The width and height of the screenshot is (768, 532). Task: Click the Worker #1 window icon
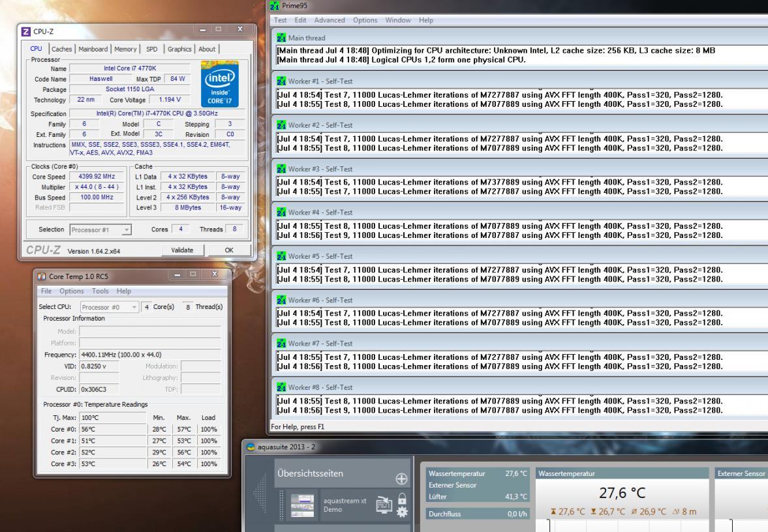281,81
